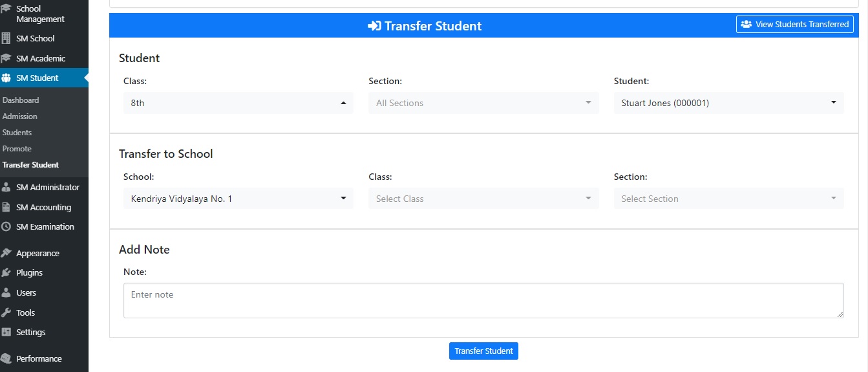Image resolution: width=868 pixels, height=372 pixels.
Task: Click the Appearance paintbrush icon
Action: tap(6, 254)
